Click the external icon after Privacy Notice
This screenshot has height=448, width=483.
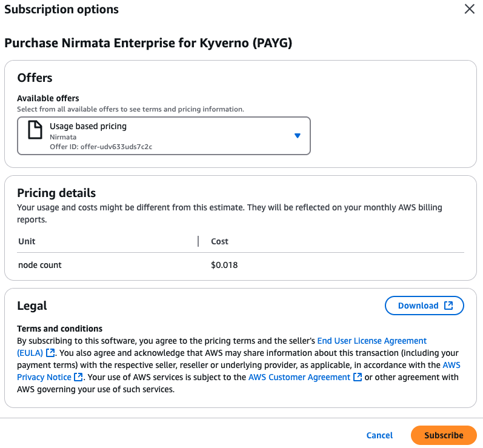point(78,377)
